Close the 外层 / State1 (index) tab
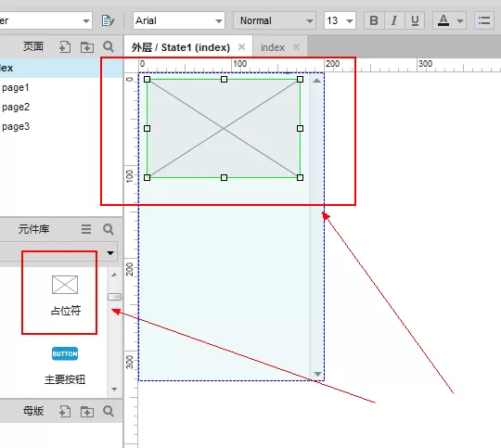501x448 pixels. 241,47
